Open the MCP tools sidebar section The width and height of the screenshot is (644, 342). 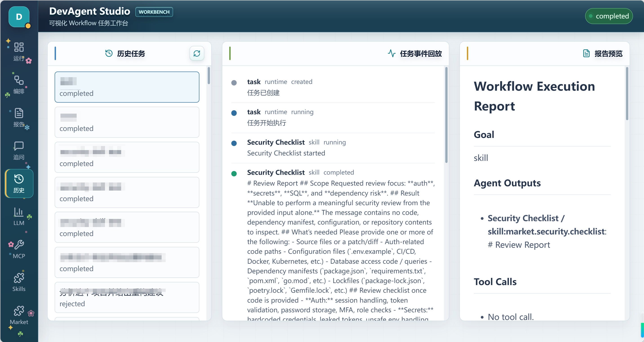[19, 250]
